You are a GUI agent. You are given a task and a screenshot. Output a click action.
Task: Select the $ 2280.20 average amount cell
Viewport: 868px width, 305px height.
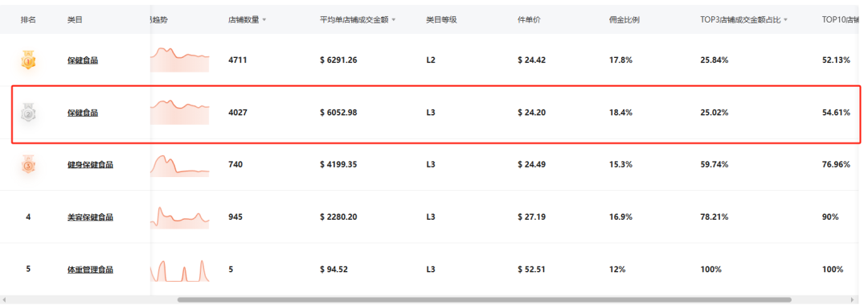[x=338, y=217]
